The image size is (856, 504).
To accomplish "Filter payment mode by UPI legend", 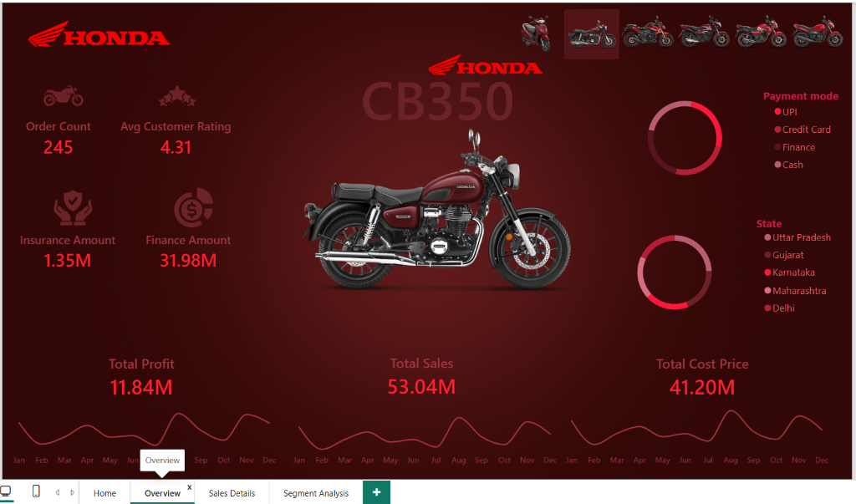I will pos(786,112).
